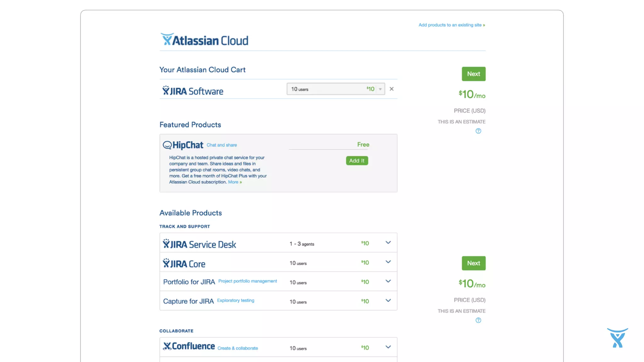Open the JIRA Software 10 users dropdown
The width and height of the screenshot is (644, 362).
click(336, 89)
